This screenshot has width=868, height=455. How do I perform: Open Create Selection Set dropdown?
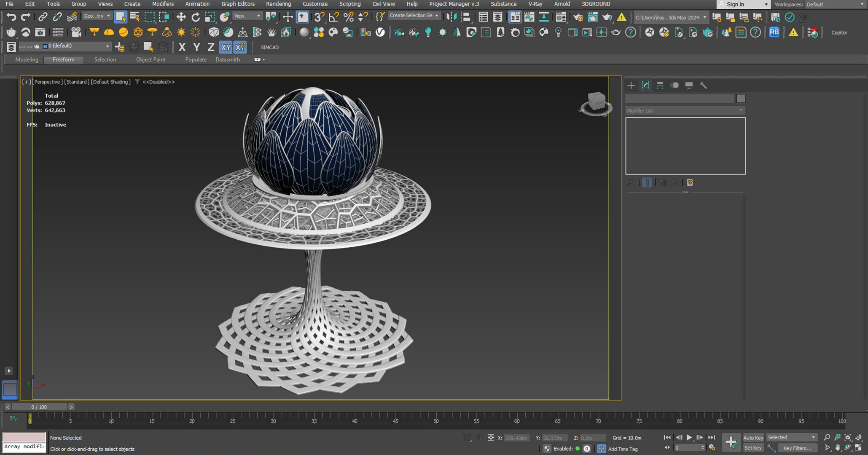(414, 16)
